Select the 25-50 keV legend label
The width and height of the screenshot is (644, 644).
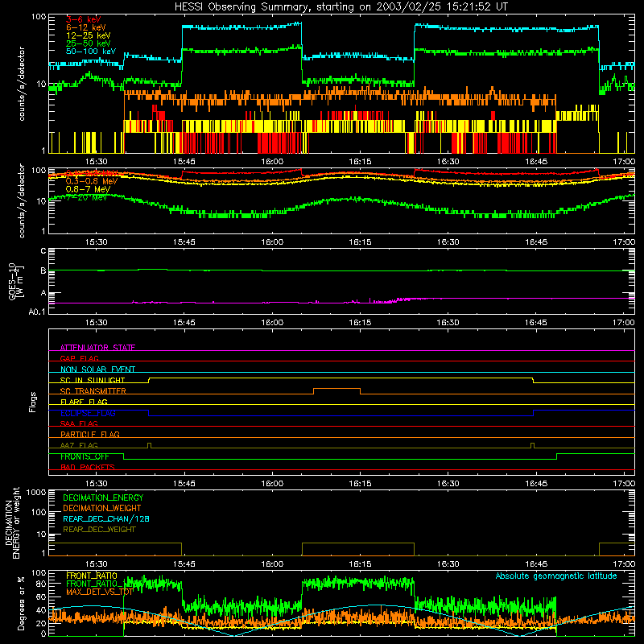[x=88, y=43]
